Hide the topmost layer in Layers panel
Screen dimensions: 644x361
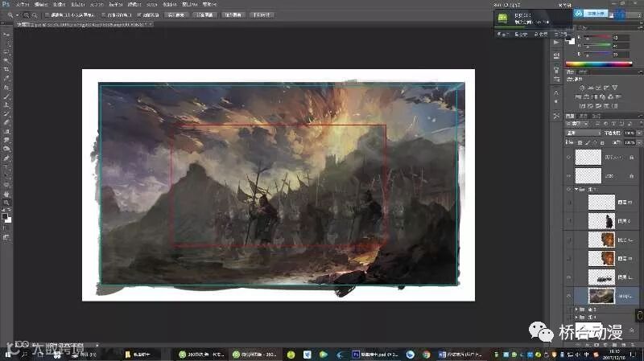tap(569, 157)
